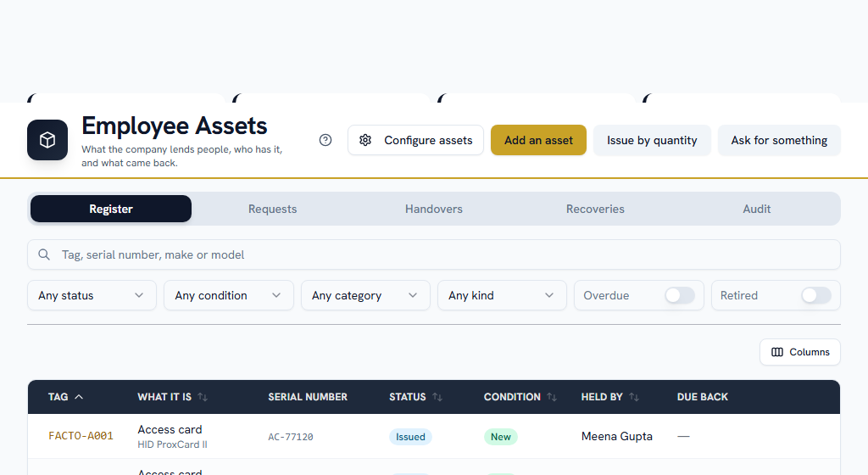Screen dimensions: 868x475
Task: Sort by Tag using the up-caret icon
Action: (79, 397)
